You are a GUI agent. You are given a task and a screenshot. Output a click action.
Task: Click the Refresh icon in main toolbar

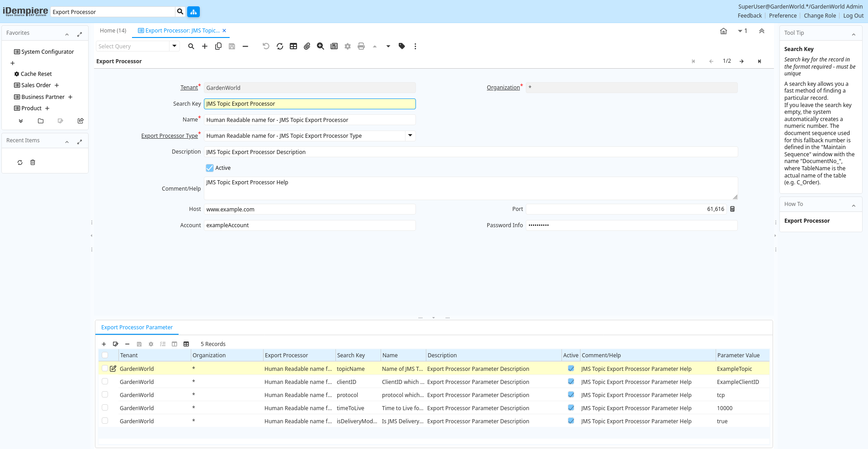point(280,46)
